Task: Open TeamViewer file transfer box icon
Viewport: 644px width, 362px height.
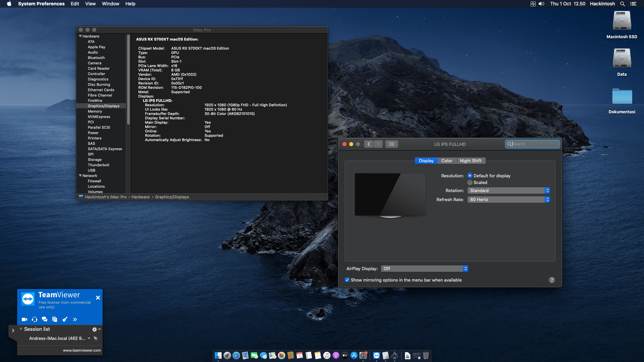Action: tap(55, 319)
